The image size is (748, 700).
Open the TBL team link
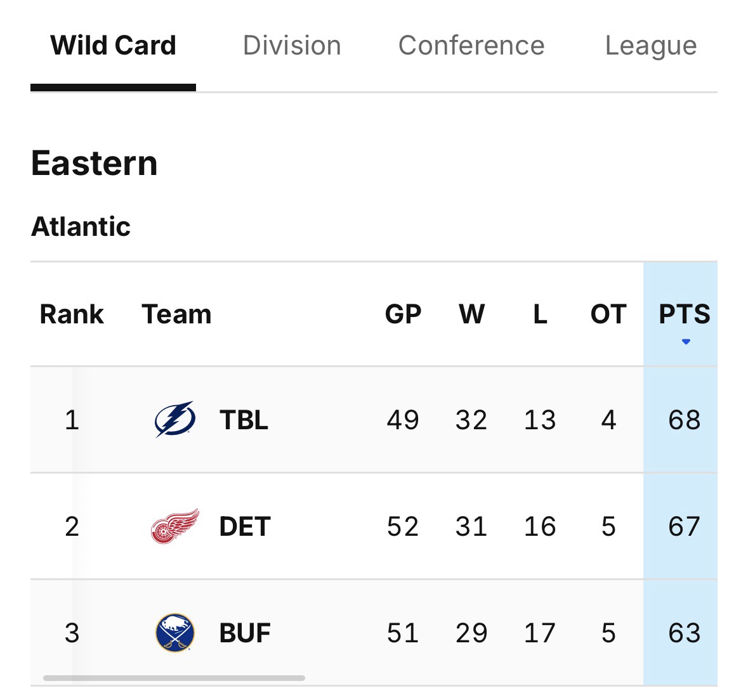[244, 420]
